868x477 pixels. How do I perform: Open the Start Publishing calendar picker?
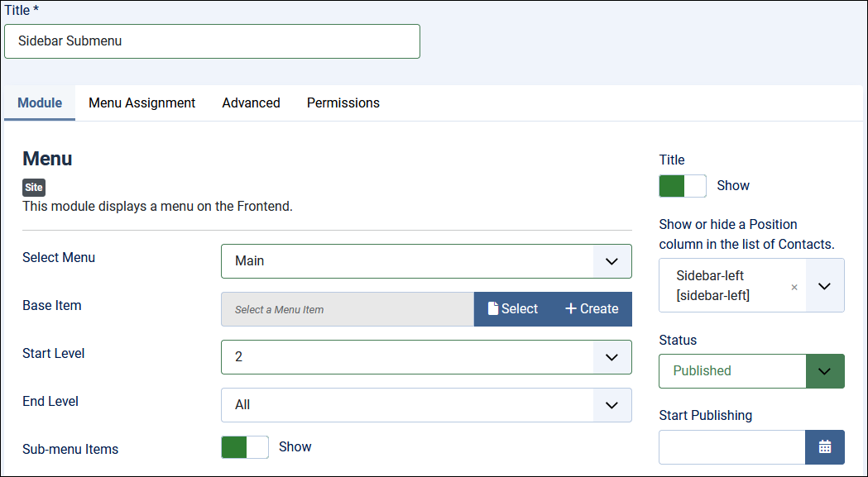click(x=824, y=447)
